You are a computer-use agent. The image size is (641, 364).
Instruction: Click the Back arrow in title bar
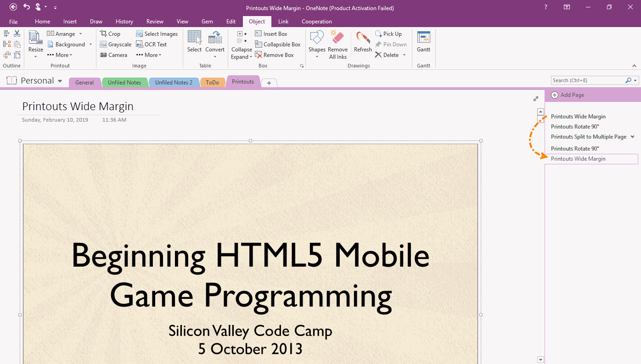click(x=13, y=7)
